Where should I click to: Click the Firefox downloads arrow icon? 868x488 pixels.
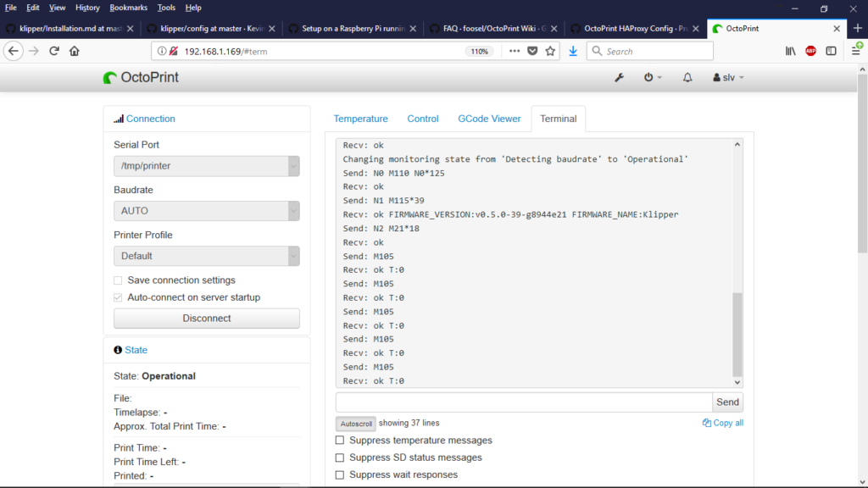(573, 51)
